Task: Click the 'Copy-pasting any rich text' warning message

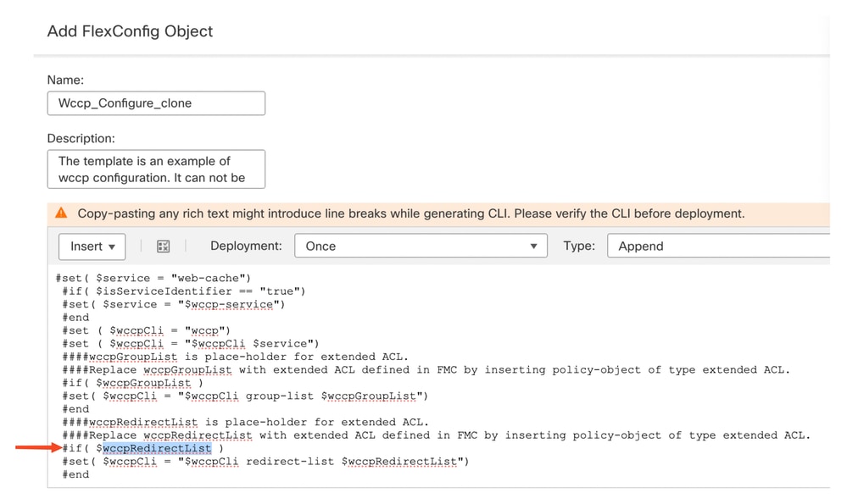Action: point(411,213)
